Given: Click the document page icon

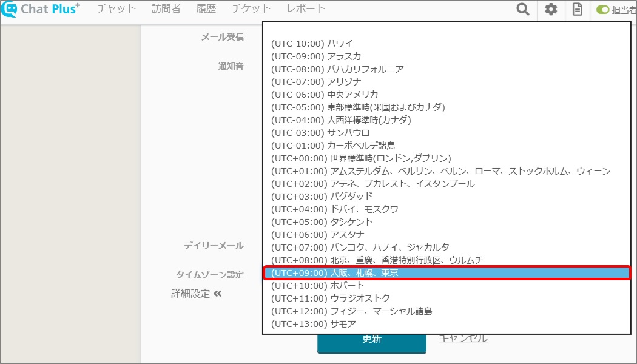Looking at the screenshot, I should click(x=578, y=9).
